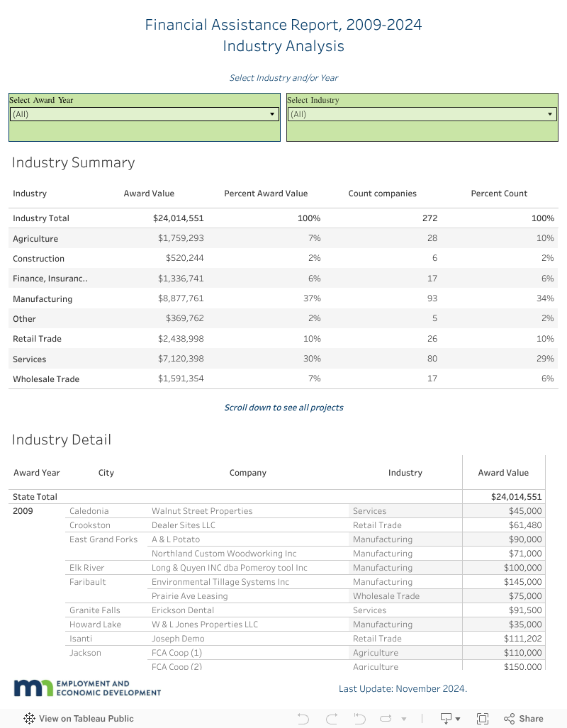Open the Select Award Year dropdown
The width and height of the screenshot is (567, 728).
pos(144,114)
